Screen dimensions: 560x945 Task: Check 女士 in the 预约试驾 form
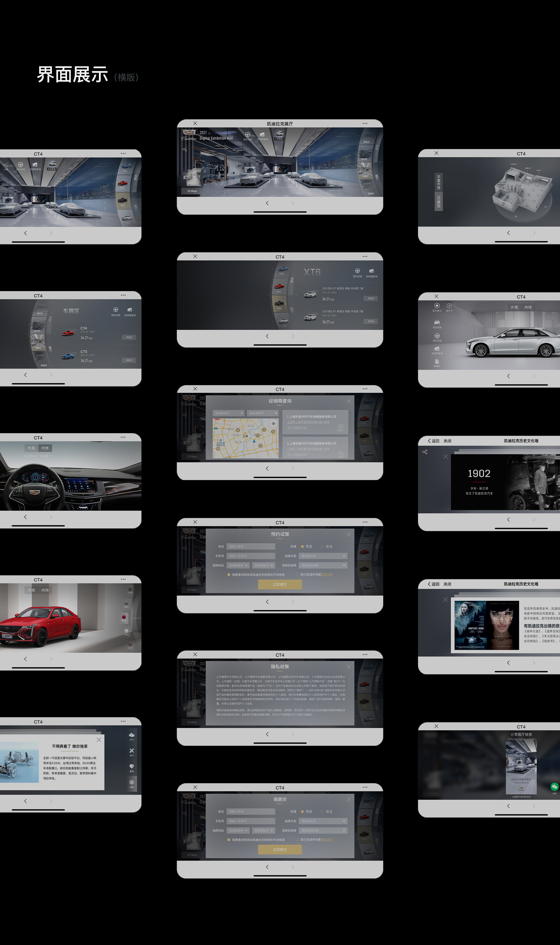pos(323,547)
